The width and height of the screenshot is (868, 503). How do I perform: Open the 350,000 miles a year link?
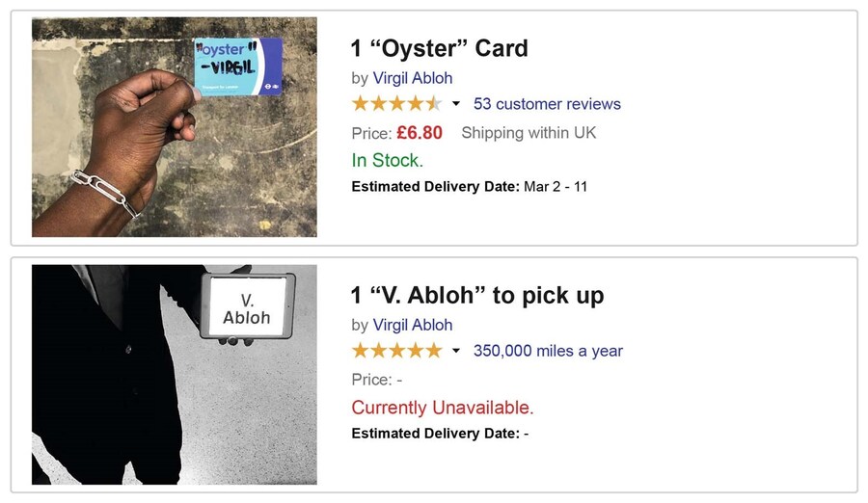548,351
